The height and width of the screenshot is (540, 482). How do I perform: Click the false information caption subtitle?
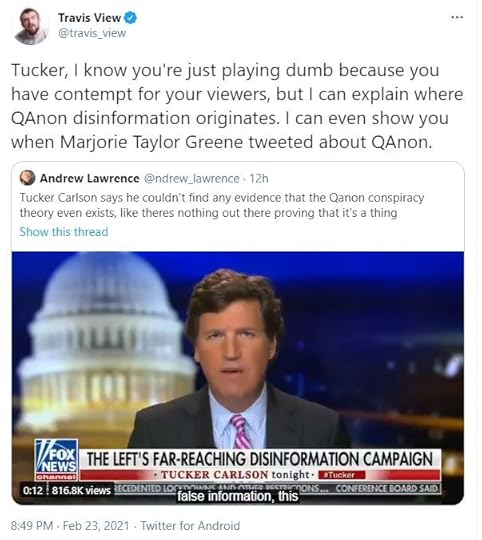coord(238,496)
